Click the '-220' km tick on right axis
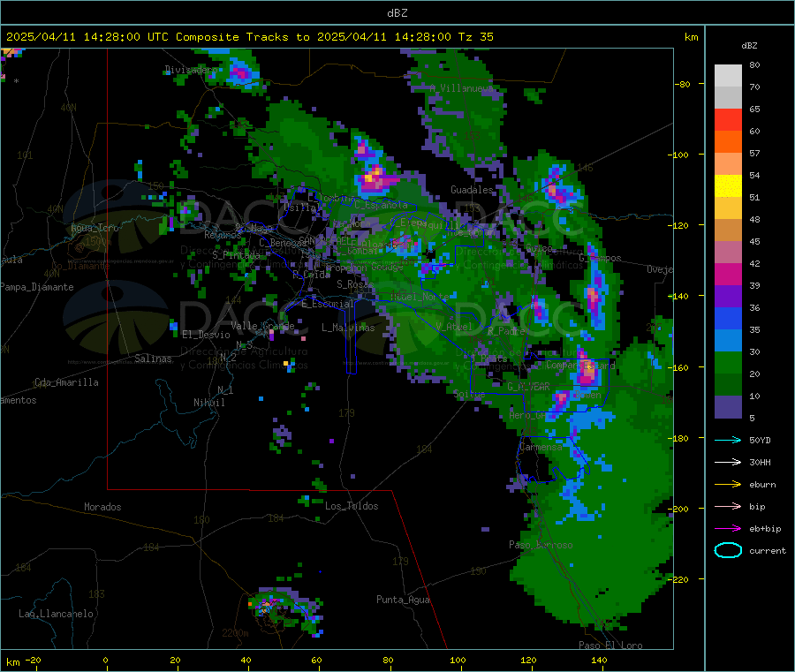 [680, 579]
